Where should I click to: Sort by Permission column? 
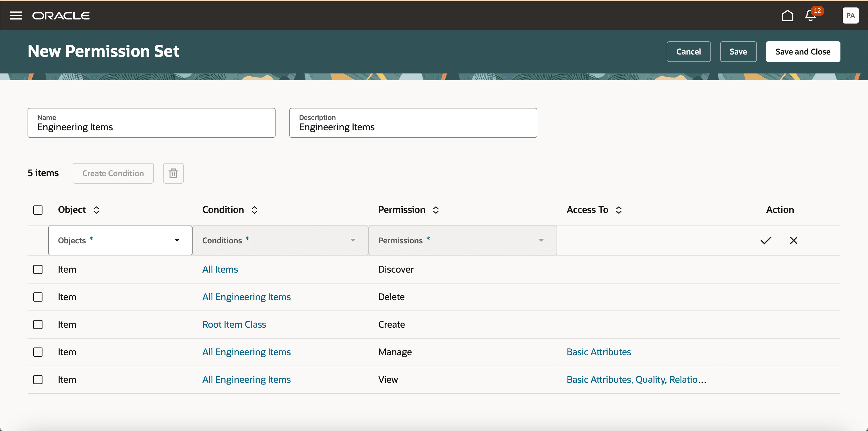pos(435,210)
